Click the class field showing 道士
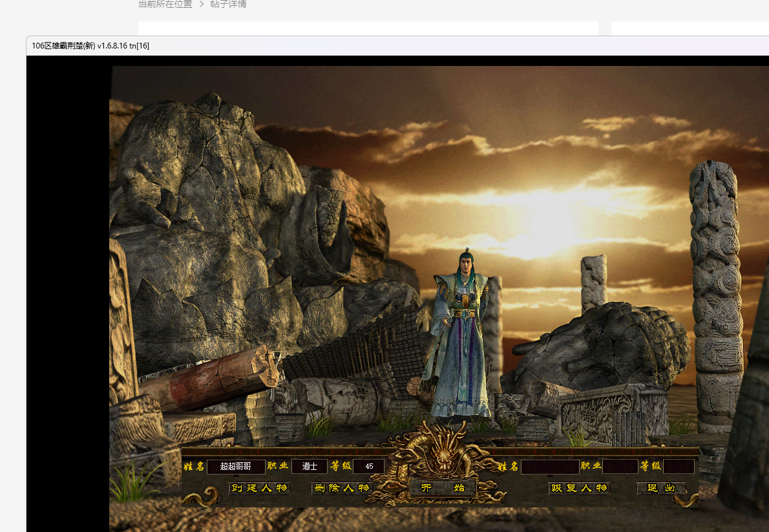 (310, 466)
